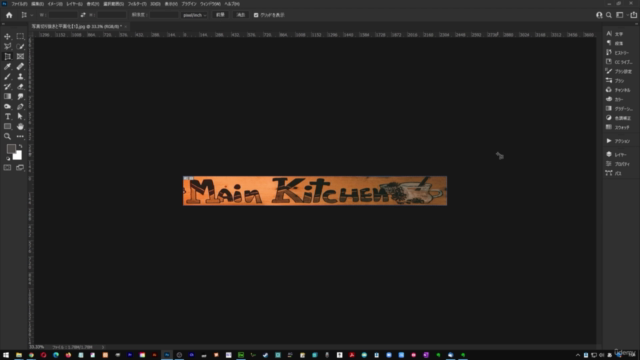
Task: Click the Share icon at top right
Action: click(x=633, y=15)
